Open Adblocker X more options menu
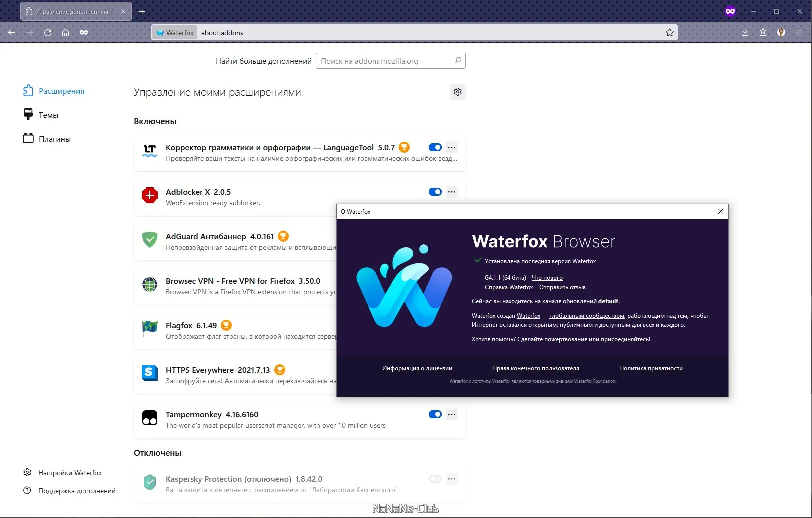The height and width of the screenshot is (518, 812). click(452, 192)
